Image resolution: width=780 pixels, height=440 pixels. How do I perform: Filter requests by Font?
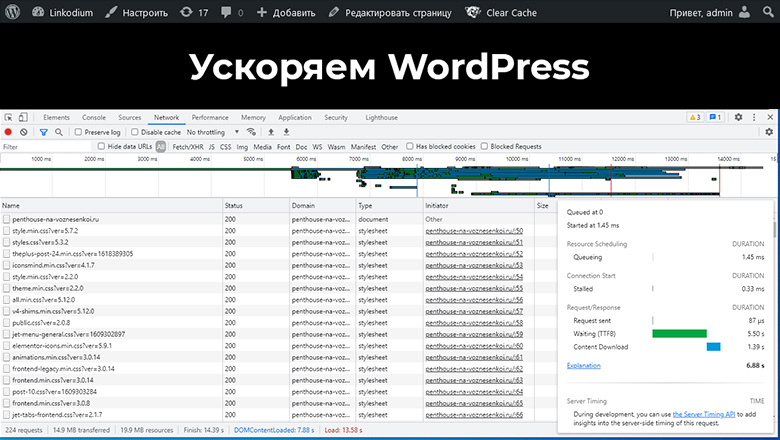[284, 147]
